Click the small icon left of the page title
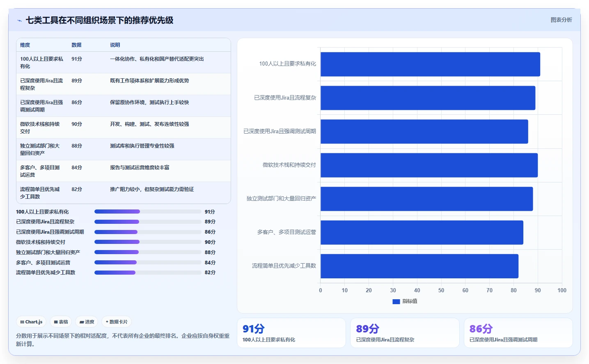This screenshot has height=364, width=589. tap(19, 20)
